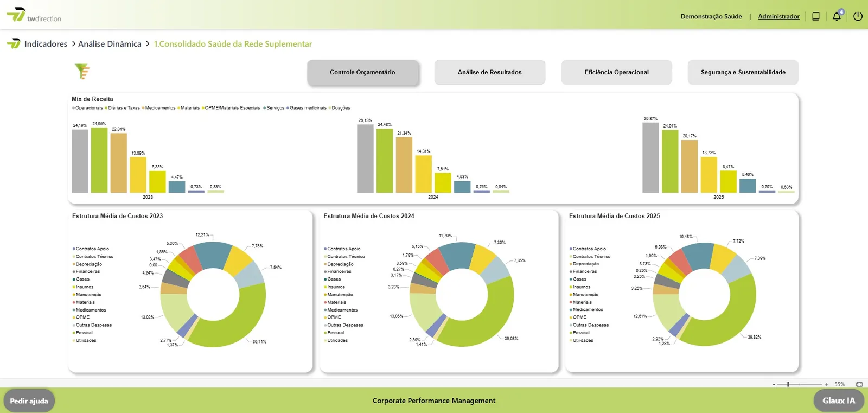Select the 24,48% green bar for 2024
The width and height of the screenshot is (868, 413).
coord(385,161)
